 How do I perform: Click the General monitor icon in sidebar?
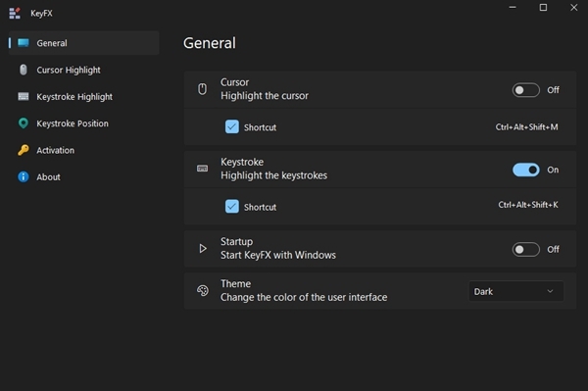click(x=24, y=43)
